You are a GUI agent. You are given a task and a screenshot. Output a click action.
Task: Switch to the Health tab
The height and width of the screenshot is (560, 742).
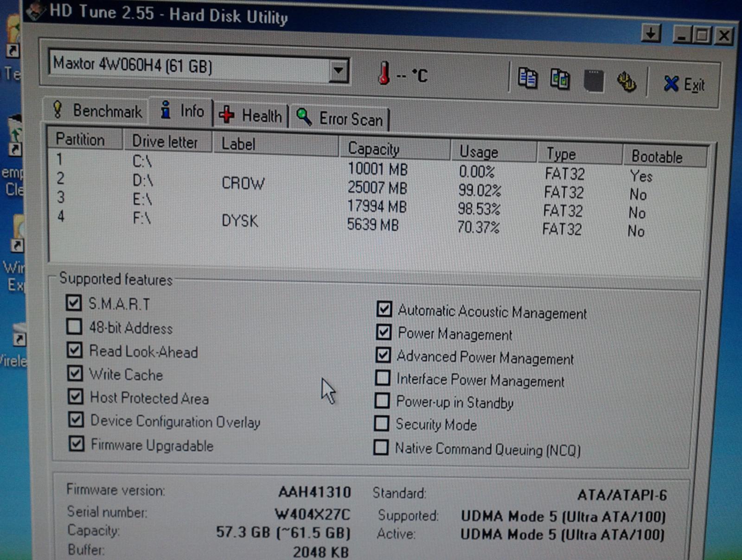250,115
